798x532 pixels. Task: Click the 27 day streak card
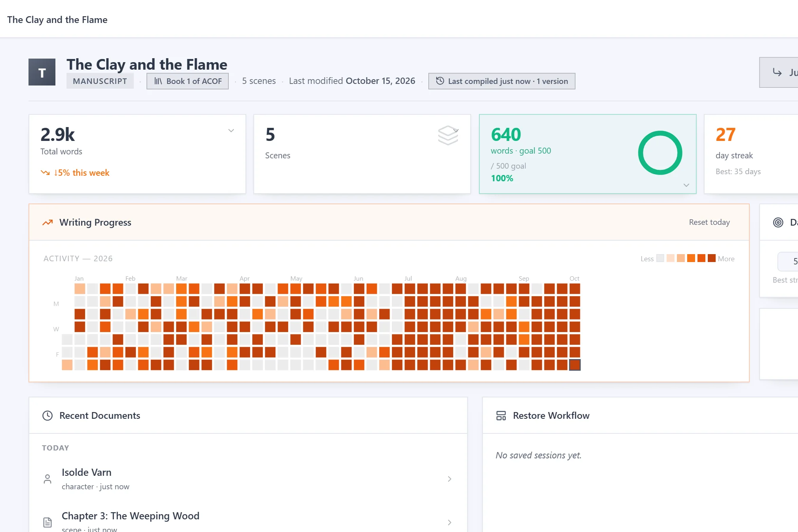[751, 154]
